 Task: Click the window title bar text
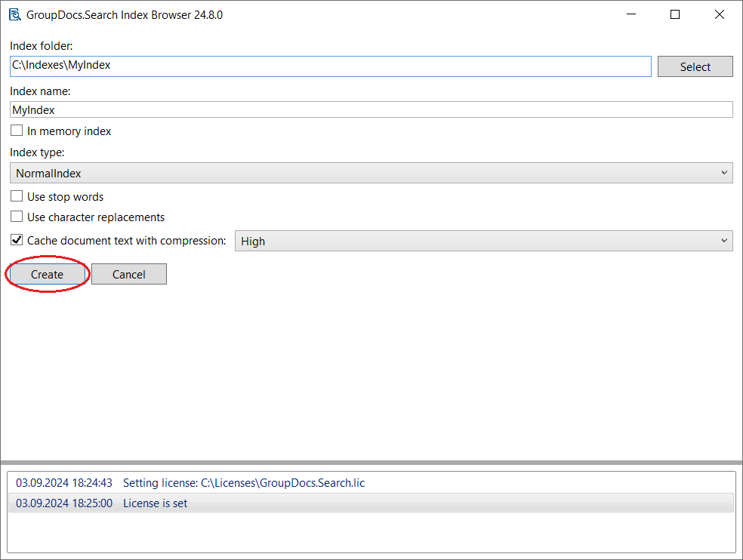125,14
